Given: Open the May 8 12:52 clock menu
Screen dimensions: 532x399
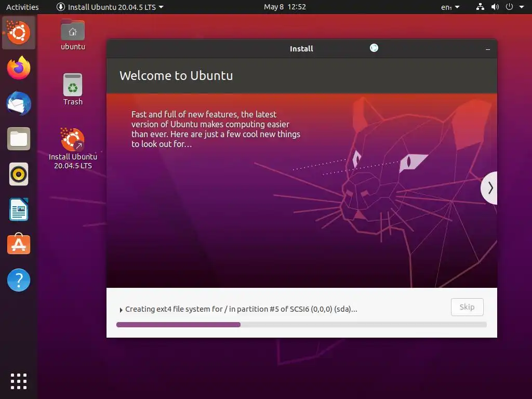Looking at the screenshot, I should click(x=285, y=7).
